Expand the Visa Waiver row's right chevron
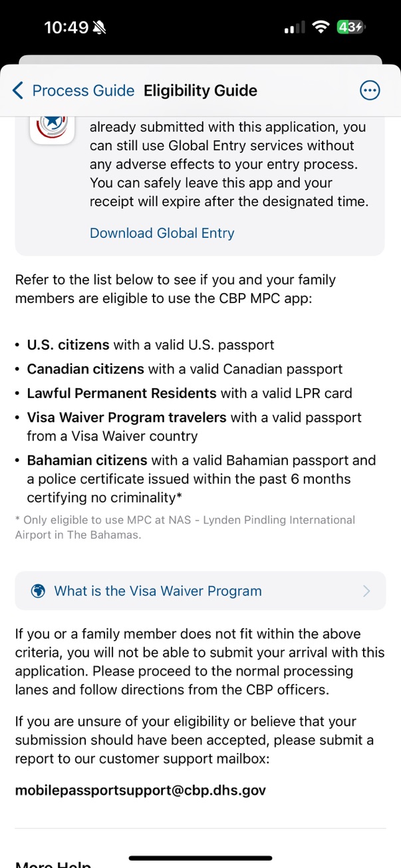401x868 pixels. coord(366,591)
